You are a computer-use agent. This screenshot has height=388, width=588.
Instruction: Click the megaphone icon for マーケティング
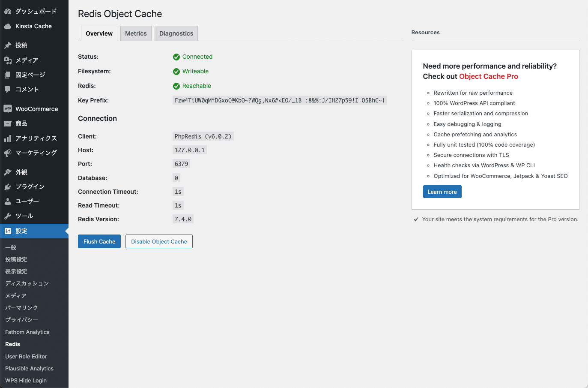click(x=8, y=153)
